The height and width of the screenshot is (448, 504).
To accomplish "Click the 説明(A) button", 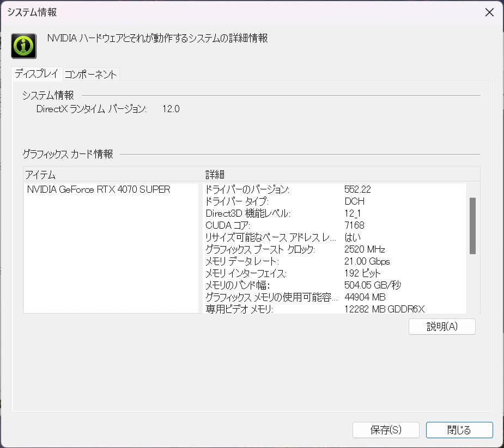I will click(x=441, y=327).
